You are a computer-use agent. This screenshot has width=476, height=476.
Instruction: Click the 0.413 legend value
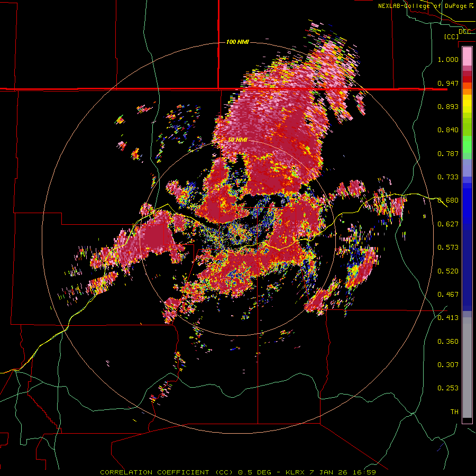448,318
